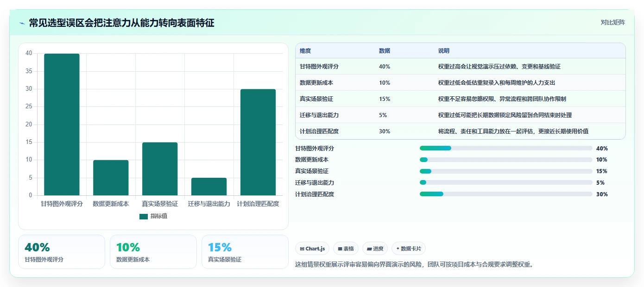Viewport: 644px width, 287px height.
Task: Select the 数据卡片 chip label
Action: point(411,249)
